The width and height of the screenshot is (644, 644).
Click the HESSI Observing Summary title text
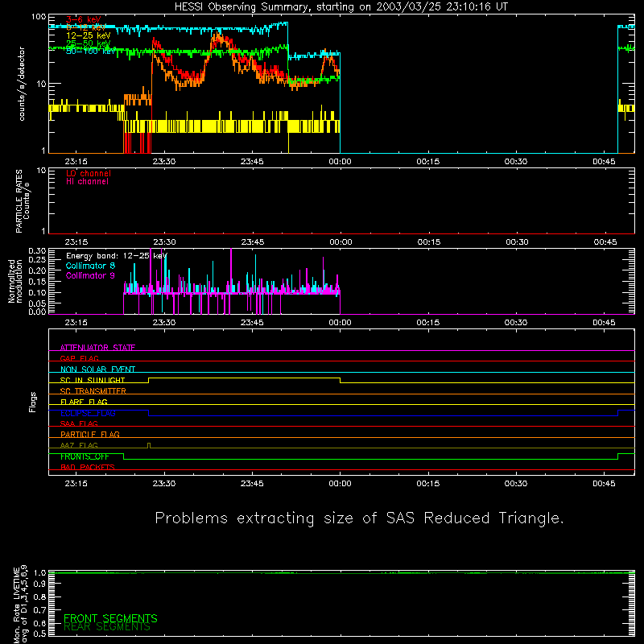pyautogui.click(x=341, y=7)
